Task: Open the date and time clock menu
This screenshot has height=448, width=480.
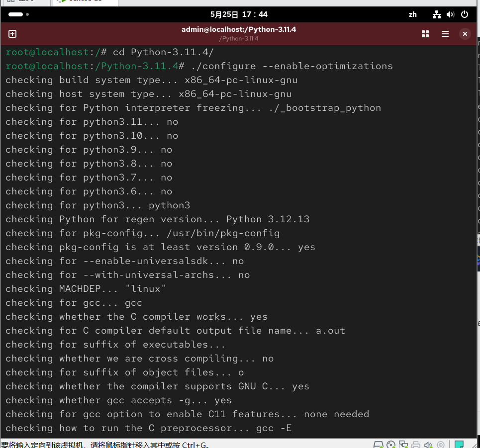Action: pos(239,14)
